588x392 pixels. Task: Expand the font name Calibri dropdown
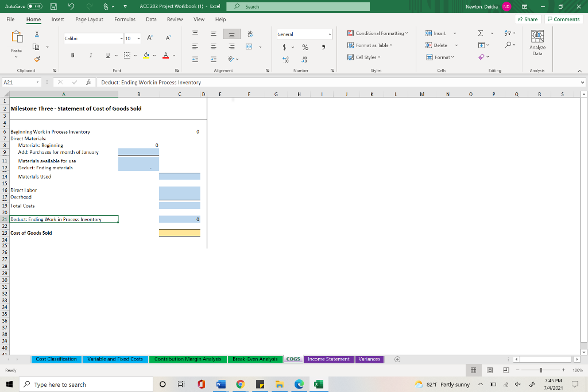coord(121,38)
